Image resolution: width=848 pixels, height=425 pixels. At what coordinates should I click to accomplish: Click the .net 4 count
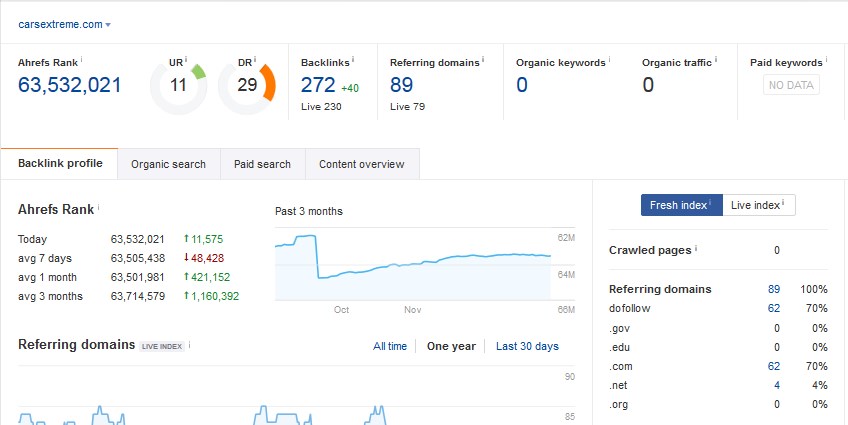pyautogui.click(x=777, y=386)
